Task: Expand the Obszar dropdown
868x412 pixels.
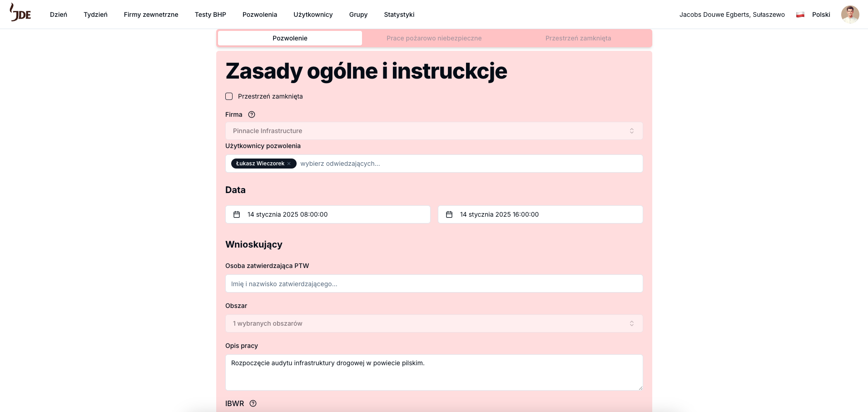Action: pos(434,323)
